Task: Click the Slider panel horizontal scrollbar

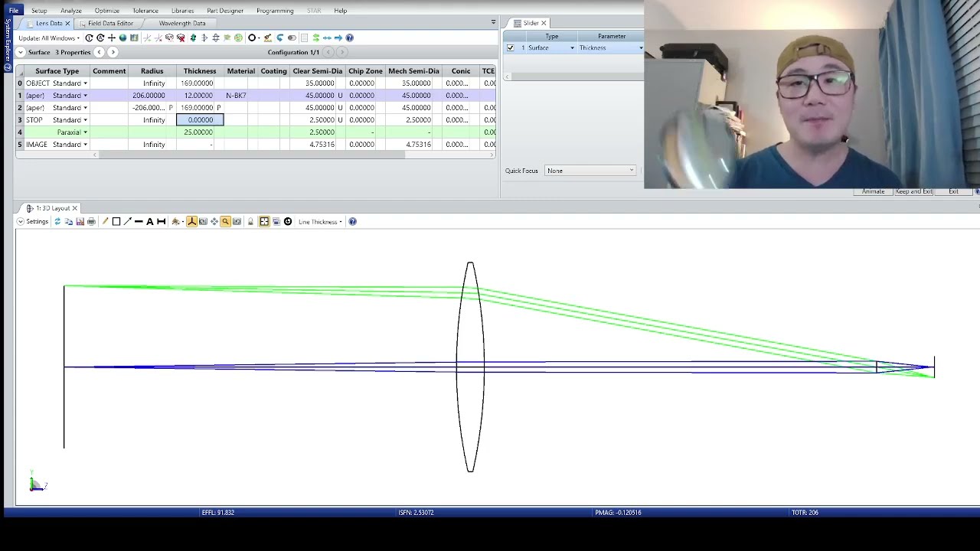Action: (575, 77)
